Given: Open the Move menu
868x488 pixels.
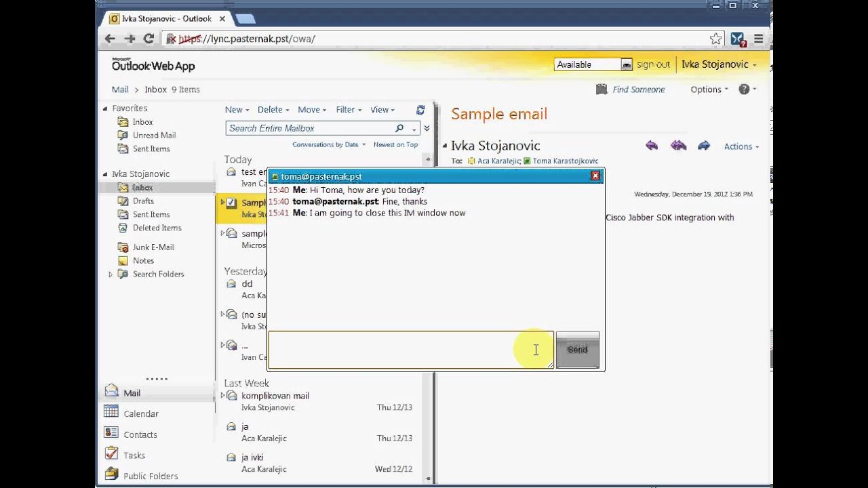Looking at the screenshot, I should pyautogui.click(x=312, y=110).
